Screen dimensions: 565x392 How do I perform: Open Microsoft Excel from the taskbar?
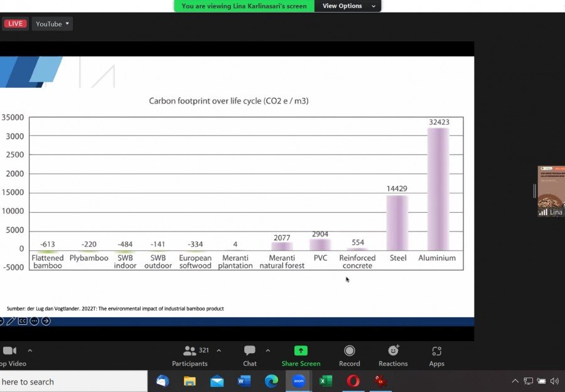pos(326,381)
